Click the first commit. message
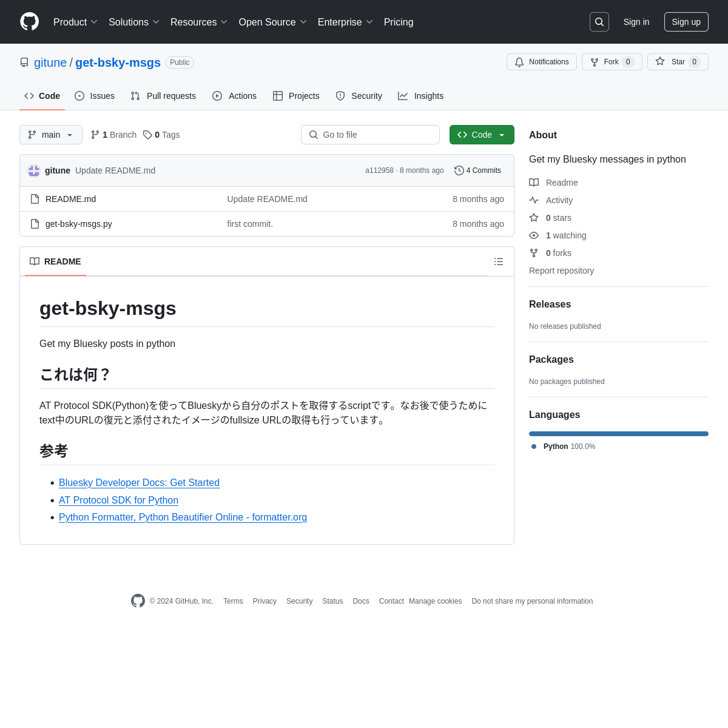Image resolution: width=728 pixels, height=728 pixels. coord(250,224)
